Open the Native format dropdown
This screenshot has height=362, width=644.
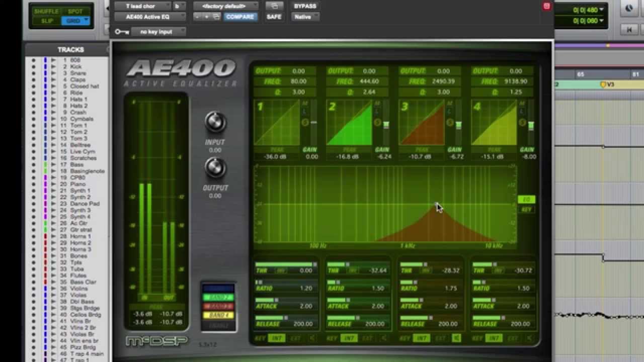(305, 17)
